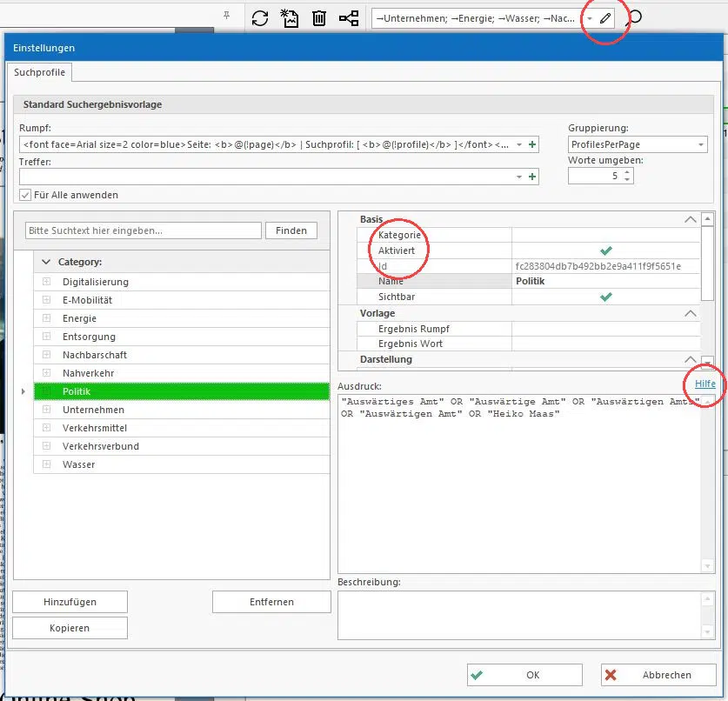The width and height of the screenshot is (728, 701).
Task: Add Treffer template with green plus
Action: tap(532, 177)
